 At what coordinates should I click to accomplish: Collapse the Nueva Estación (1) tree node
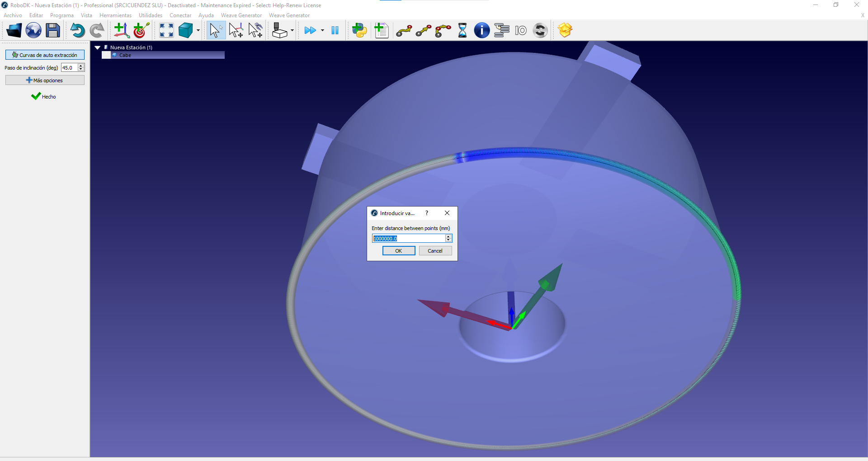click(97, 47)
